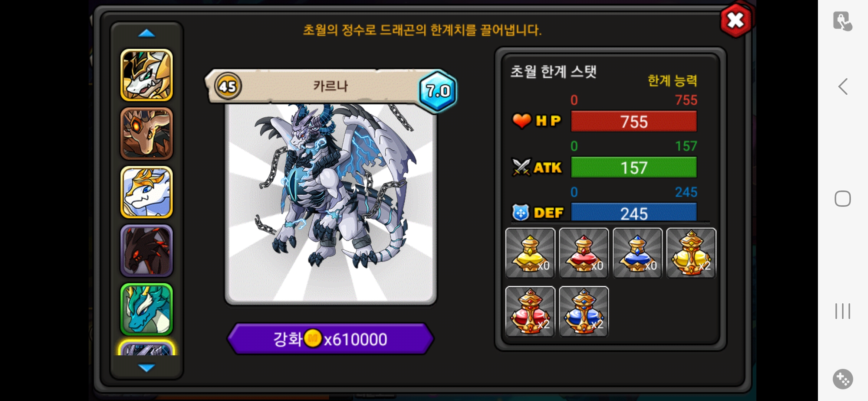The height and width of the screenshot is (401, 868).
Task: Tap the small blue essence potion x0
Action: (637, 253)
